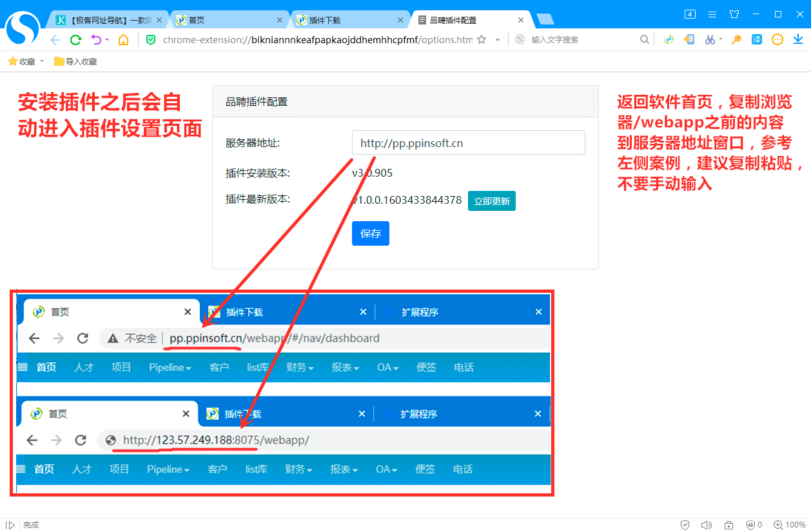Screen dimensions: 811x532
Task: Open the 收藏 favorites dropdown
Action: tap(26, 61)
